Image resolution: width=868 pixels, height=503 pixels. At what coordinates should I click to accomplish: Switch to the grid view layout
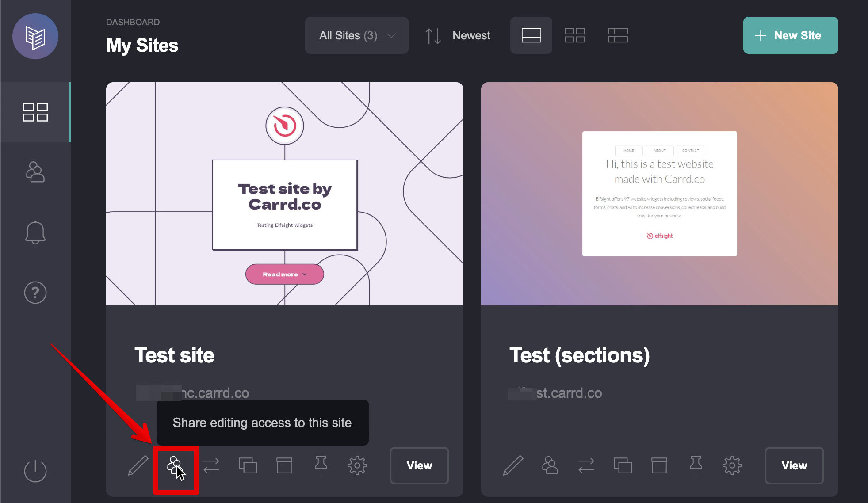coord(575,35)
